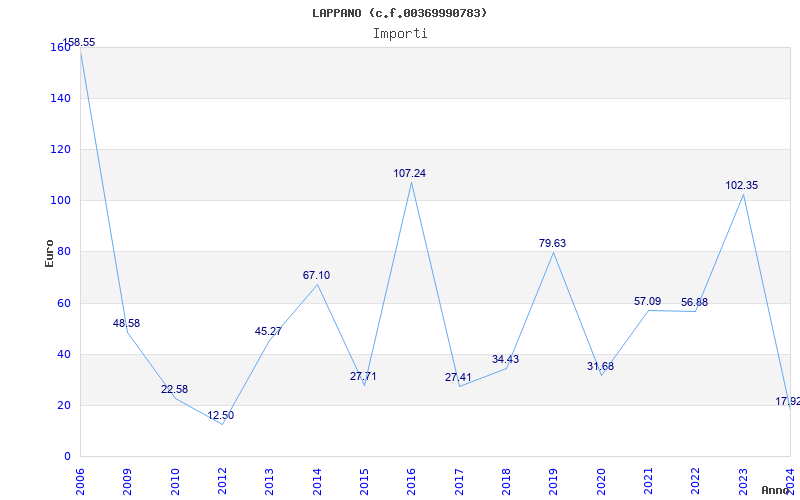Select the 48.58 data label
Viewport: 800px width, 500px height.
point(126,323)
